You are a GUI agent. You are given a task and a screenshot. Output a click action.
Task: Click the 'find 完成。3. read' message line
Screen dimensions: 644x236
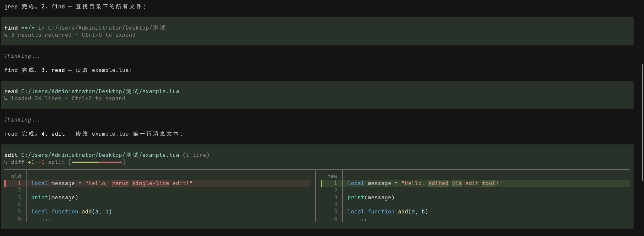pyautogui.click(x=68, y=70)
